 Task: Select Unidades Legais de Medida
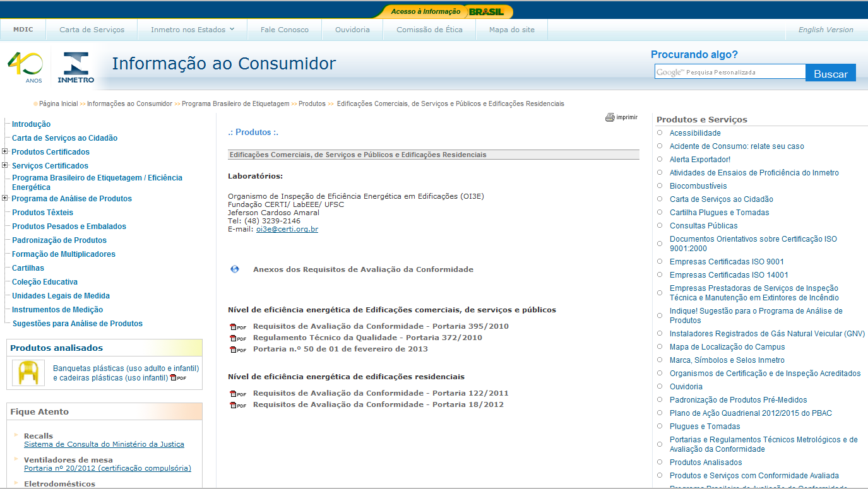[x=61, y=296]
